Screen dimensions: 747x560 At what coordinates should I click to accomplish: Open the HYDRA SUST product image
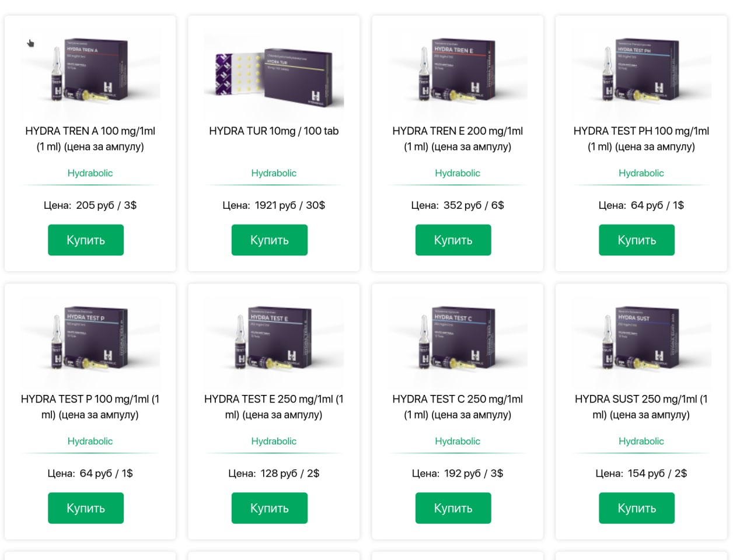[x=641, y=342]
